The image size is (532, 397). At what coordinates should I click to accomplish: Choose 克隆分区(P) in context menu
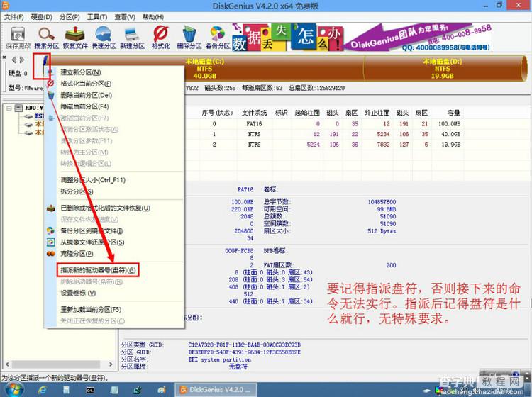click(x=77, y=254)
